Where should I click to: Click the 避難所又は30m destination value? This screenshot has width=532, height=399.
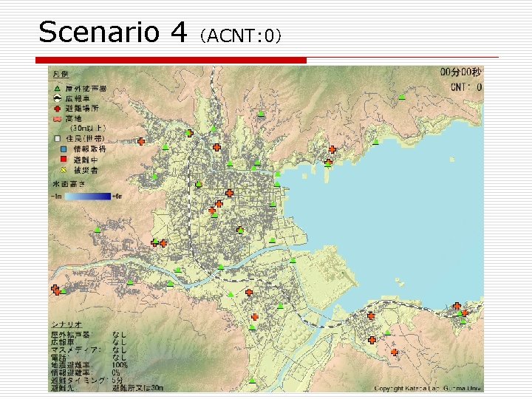(137, 388)
